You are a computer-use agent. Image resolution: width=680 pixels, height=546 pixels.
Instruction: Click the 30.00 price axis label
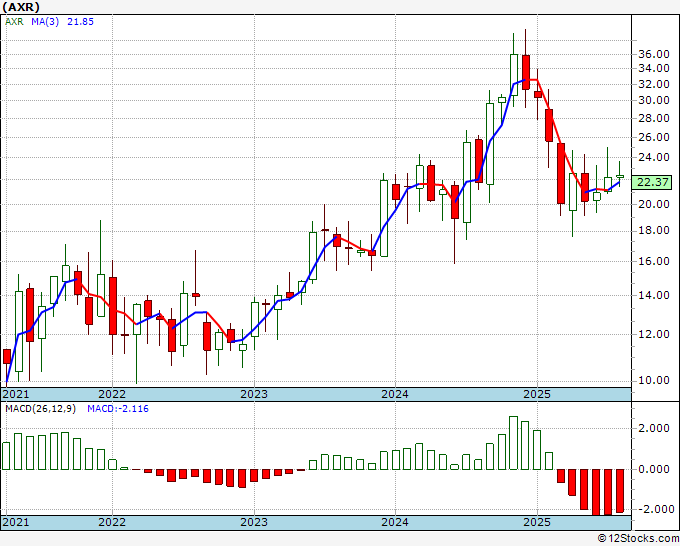point(654,100)
